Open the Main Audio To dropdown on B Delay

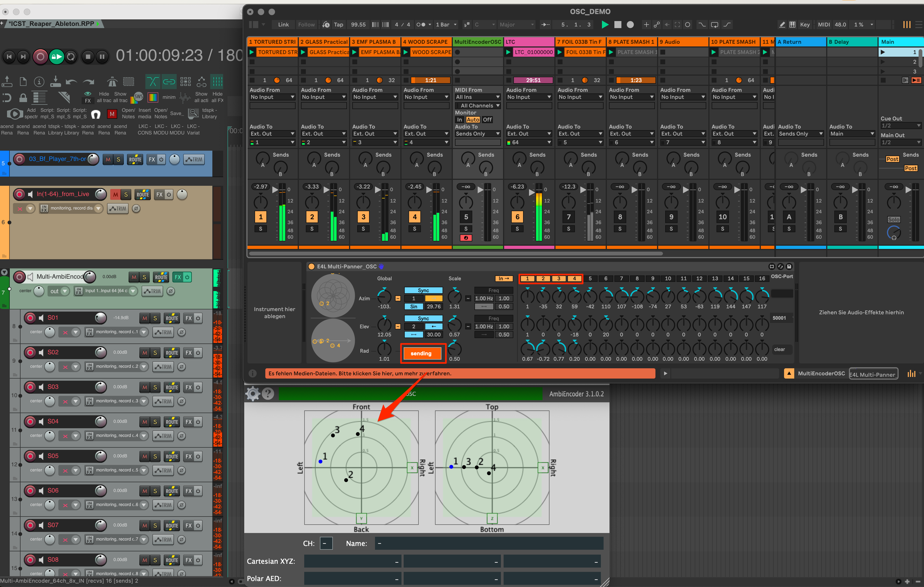tap(852, 133)
